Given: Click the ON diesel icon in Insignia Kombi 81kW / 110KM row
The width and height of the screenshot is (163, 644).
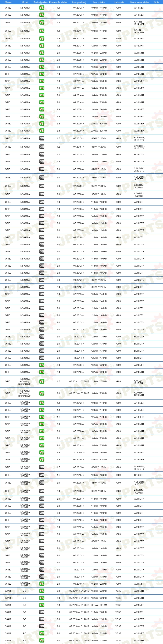Looking at the screenshot, I should 42,483.
